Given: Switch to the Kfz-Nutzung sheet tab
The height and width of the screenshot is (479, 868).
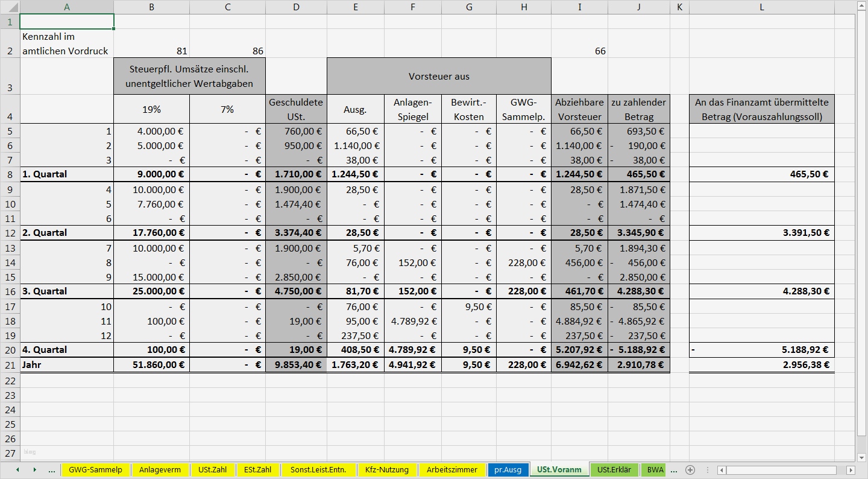Looking at the screenshot, I should (x=387, y=470).
